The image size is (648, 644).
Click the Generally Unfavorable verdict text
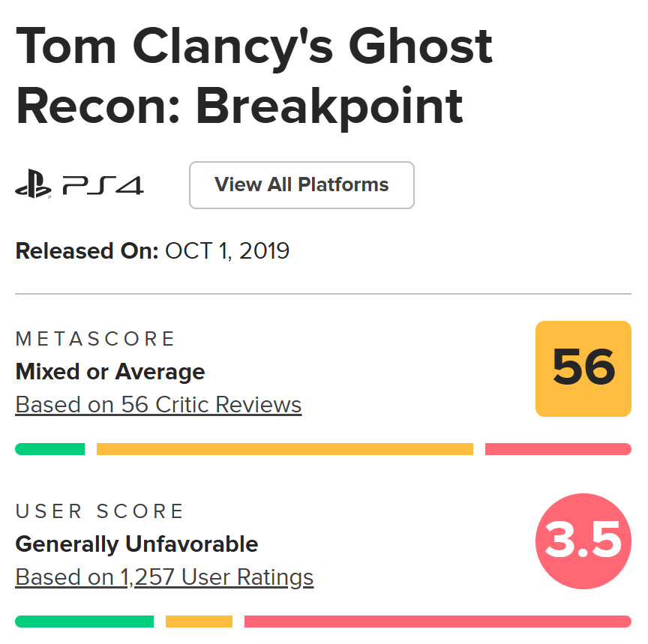click(x=136, y=544)
